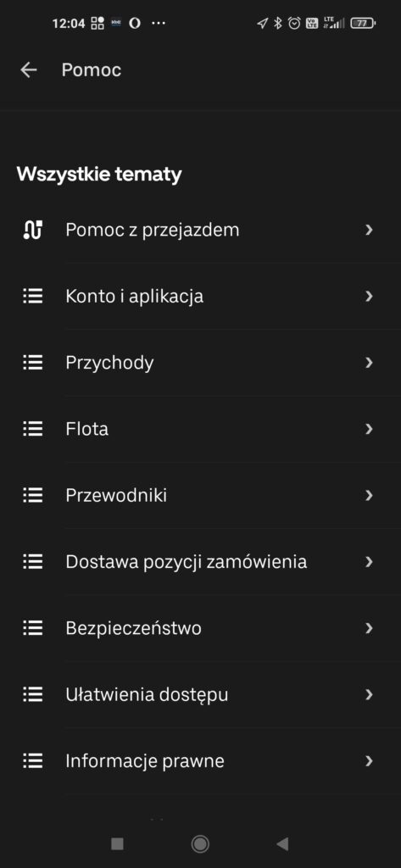This screenshot has width=401, height=868.
Task: Expand Pomoc z przejazdem via its chevron
Action: (x=369, y=230)
